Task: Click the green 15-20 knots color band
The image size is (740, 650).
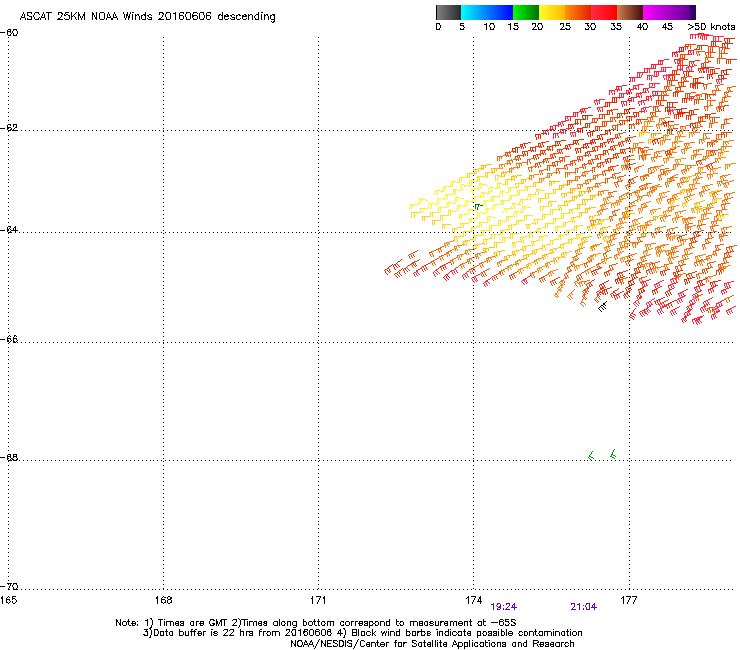Action: click(x=526, y=12)
